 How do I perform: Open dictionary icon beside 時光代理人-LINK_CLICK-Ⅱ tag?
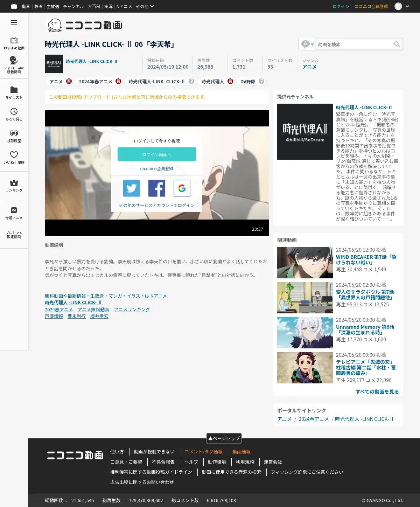point(191,81)
